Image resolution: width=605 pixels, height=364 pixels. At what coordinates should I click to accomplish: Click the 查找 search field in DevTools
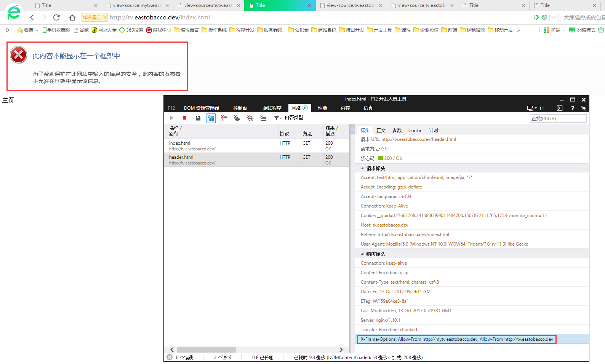558,119
